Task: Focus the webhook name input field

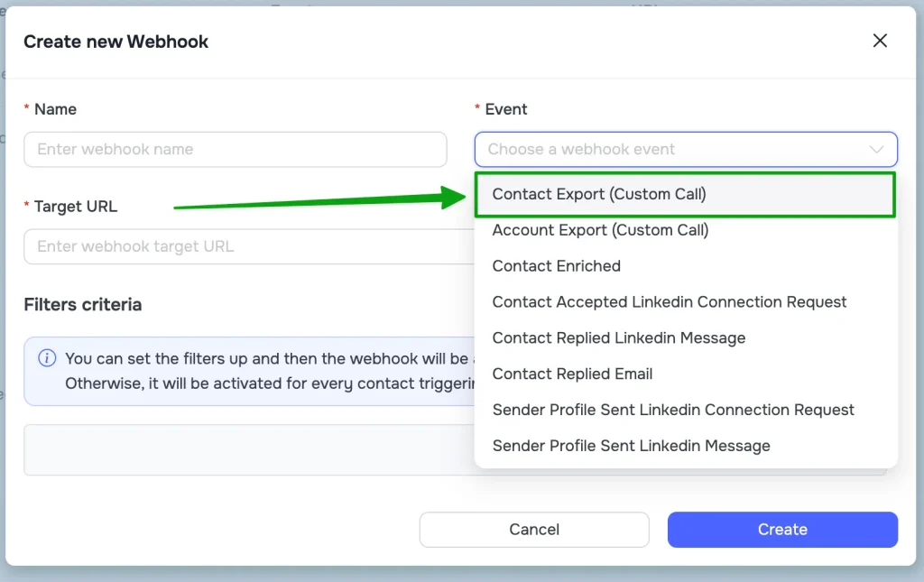Action: 235,149
